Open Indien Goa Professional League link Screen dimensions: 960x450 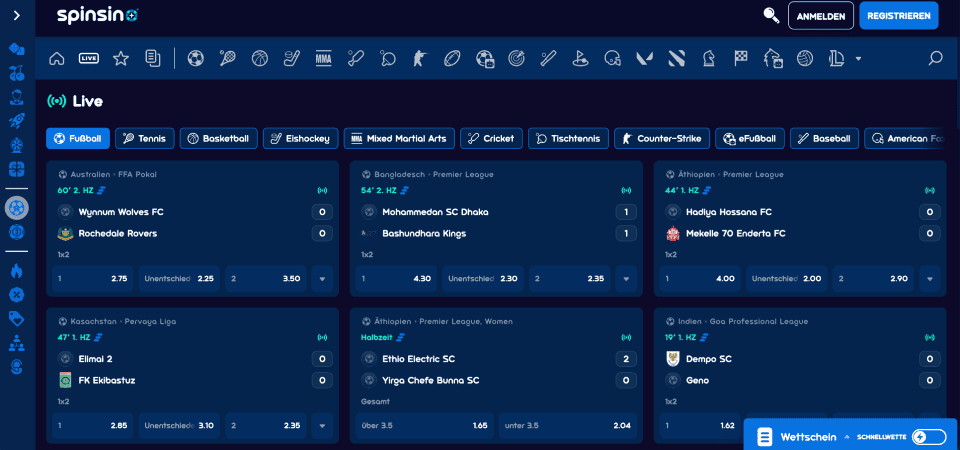click(743, 321)
